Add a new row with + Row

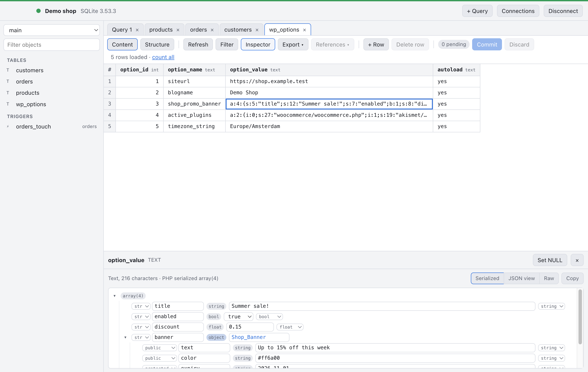(x=376, y=45)
